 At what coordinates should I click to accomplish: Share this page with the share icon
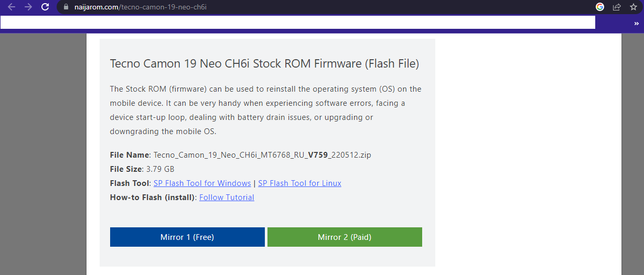tap(617, 7)
